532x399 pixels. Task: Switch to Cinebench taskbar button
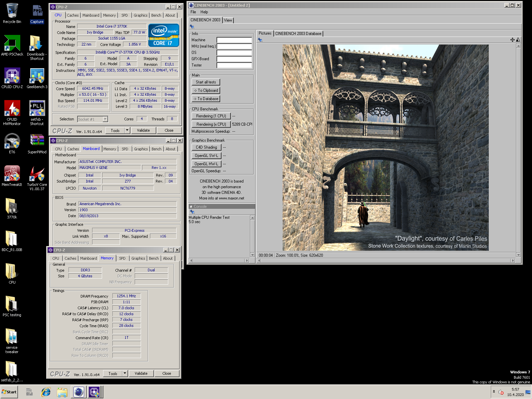[78, 392]
